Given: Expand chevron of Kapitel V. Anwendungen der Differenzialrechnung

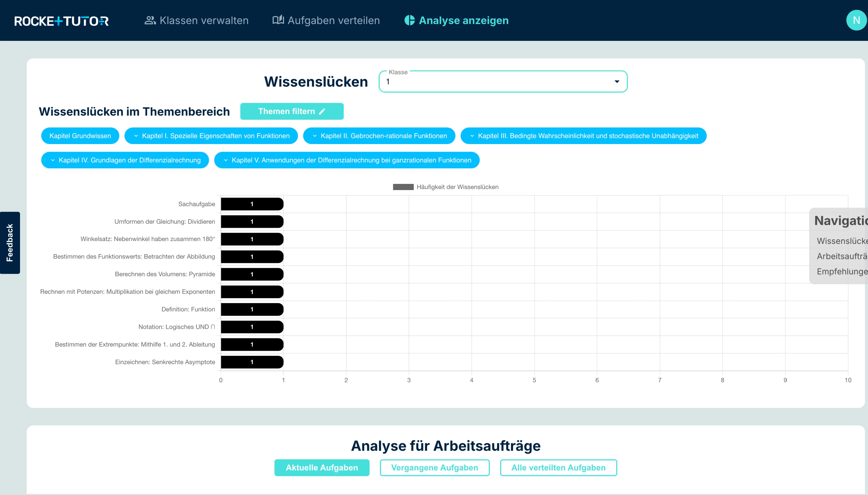Looking at the screenshot, I should tap(226, 160).
